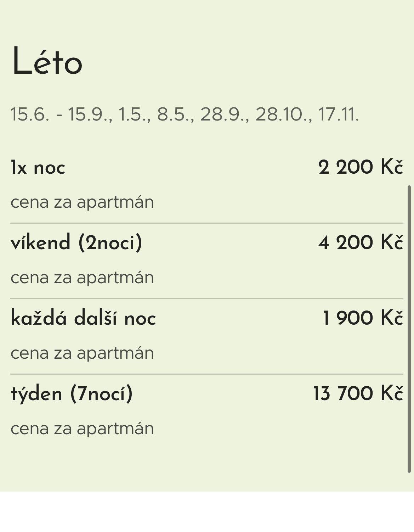Click the 17.11. date in the list

pos(339,114)
